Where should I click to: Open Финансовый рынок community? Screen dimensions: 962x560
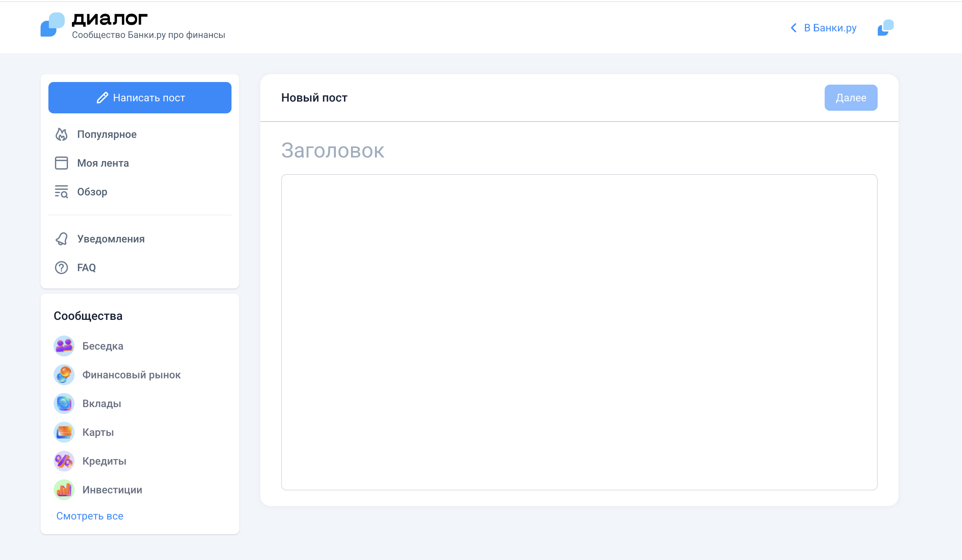(131, 375)
